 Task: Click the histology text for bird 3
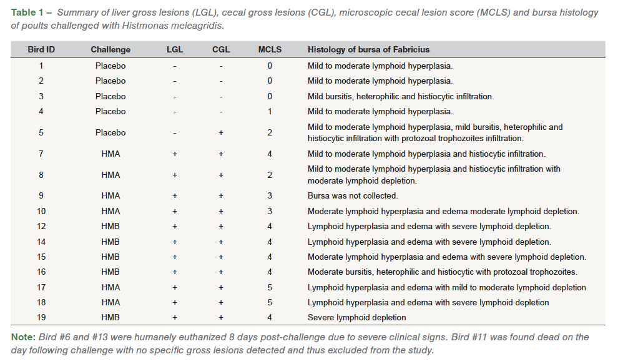pyautogui.click(x=401, y=96)
